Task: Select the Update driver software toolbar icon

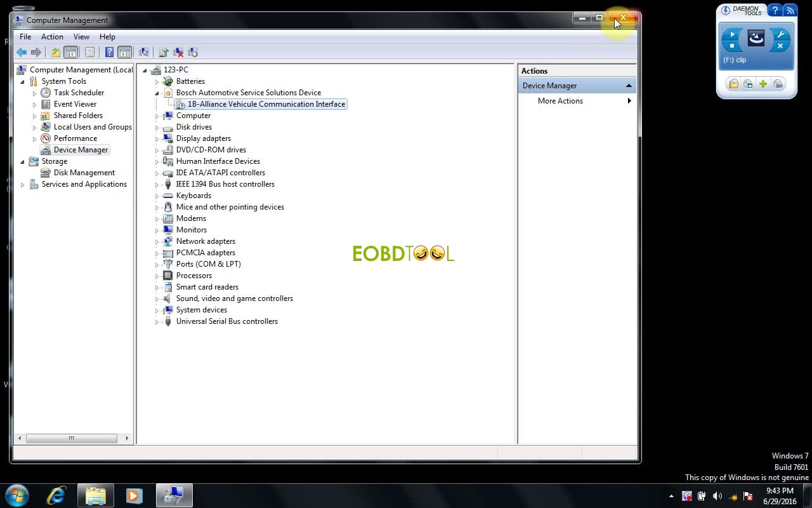Action: coord(163,52)
